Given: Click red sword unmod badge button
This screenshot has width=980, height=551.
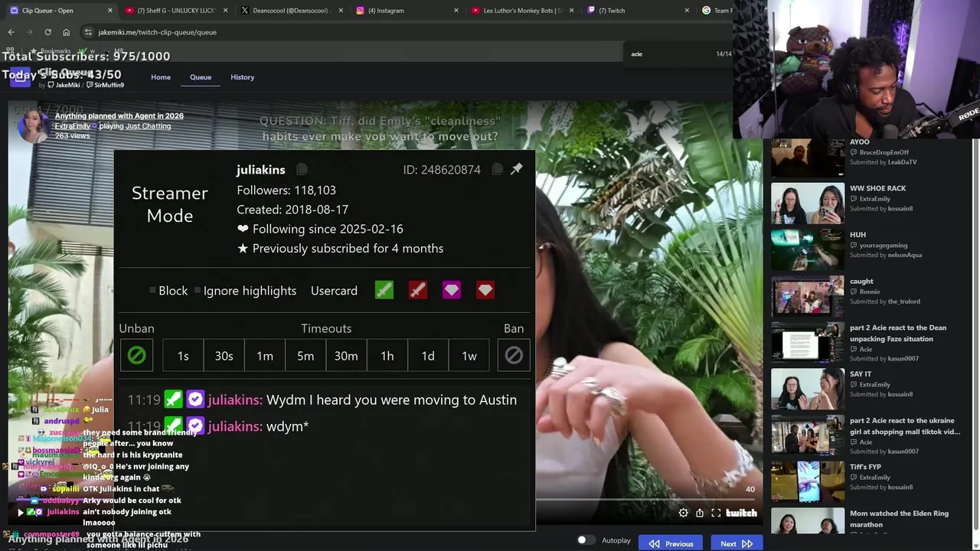Looking at the screenshot, I should click(x=418, y=290).
